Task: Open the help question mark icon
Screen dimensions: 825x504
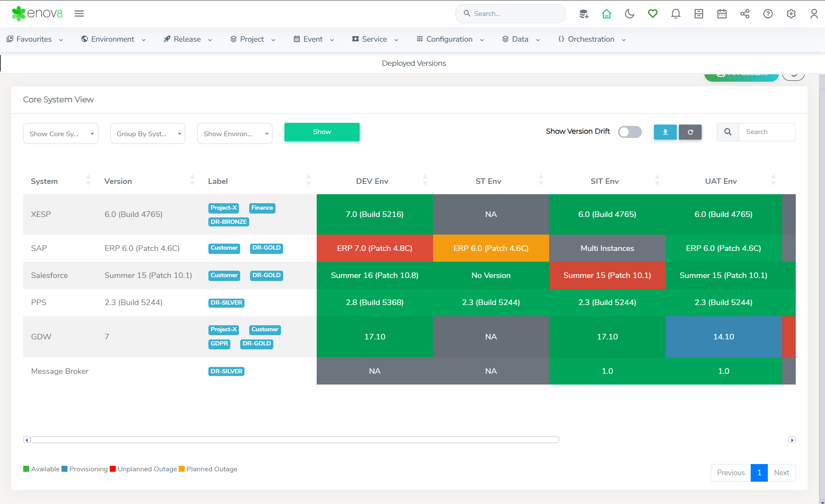Action: coord(768,14)
